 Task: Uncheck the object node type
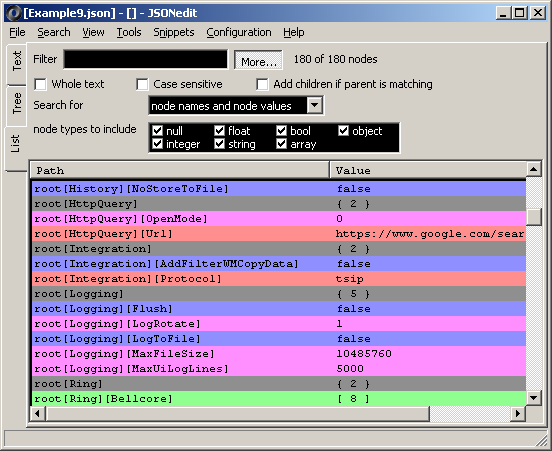pyautogui.click(x=343, y=131)
